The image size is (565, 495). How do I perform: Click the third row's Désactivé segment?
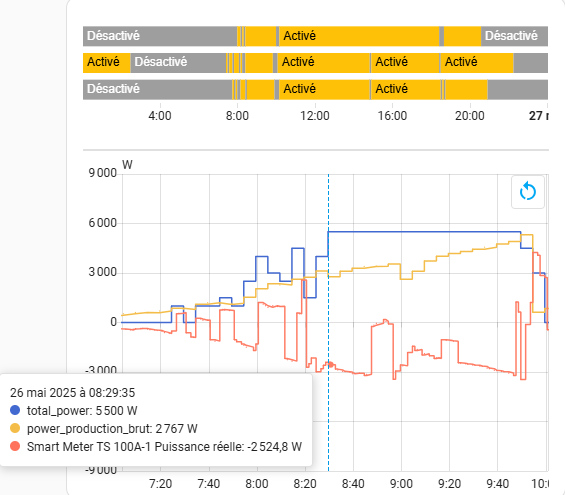tap(157, 89)
